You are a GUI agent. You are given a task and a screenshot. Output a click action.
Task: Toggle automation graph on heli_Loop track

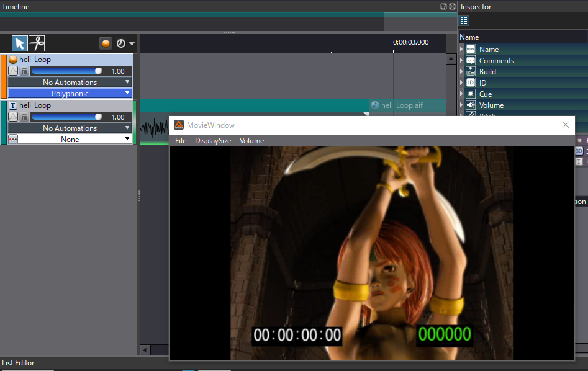pos(13,117)
